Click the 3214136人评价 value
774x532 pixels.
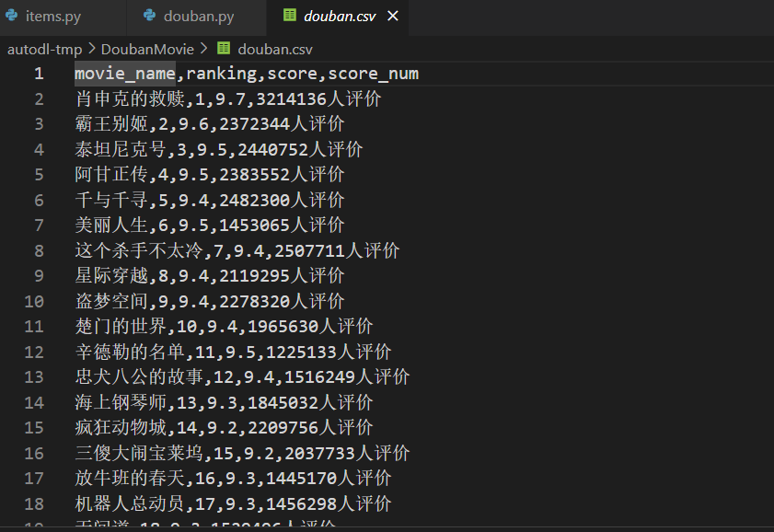pos(318,99)
